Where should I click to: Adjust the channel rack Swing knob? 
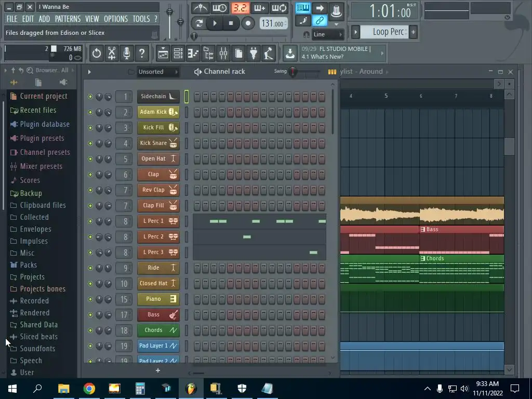[292, 72]
